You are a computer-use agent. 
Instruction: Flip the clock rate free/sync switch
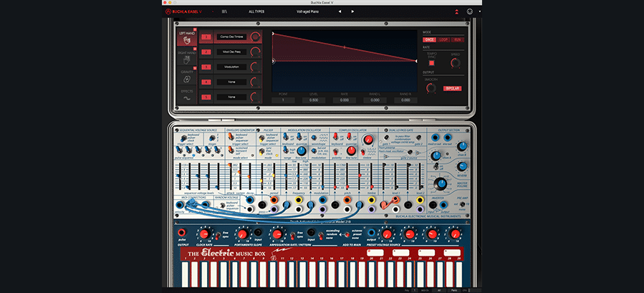[x=217, y=236]
